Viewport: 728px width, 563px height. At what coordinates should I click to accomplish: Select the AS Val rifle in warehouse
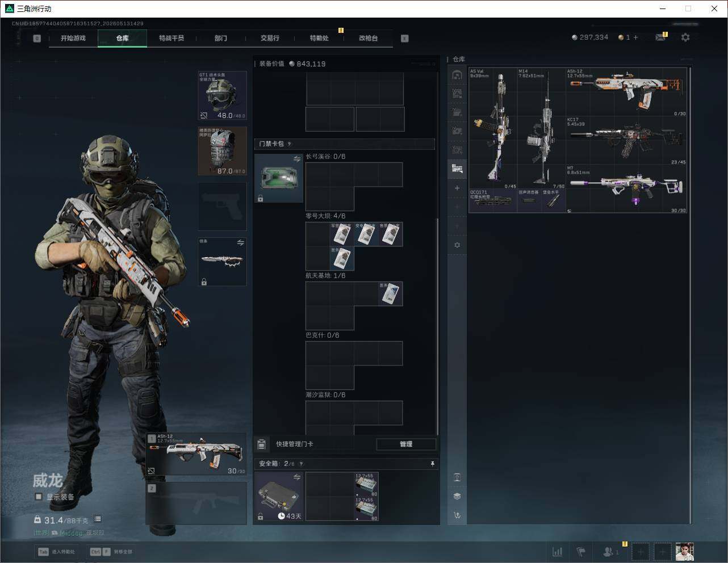pyautogui.click(x=493, y=129)
